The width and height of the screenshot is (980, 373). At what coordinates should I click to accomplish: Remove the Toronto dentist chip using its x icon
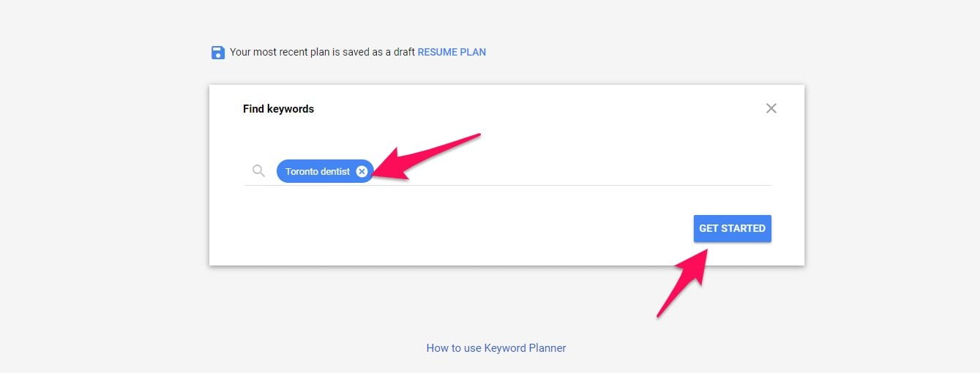[x=362, y=171]
